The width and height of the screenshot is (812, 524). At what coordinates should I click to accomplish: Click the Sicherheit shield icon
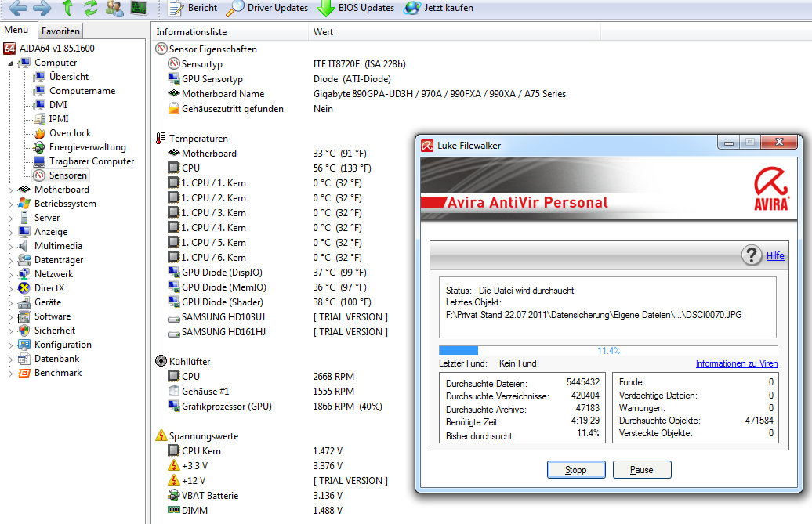pyautogui.click(x=24, y=331)
